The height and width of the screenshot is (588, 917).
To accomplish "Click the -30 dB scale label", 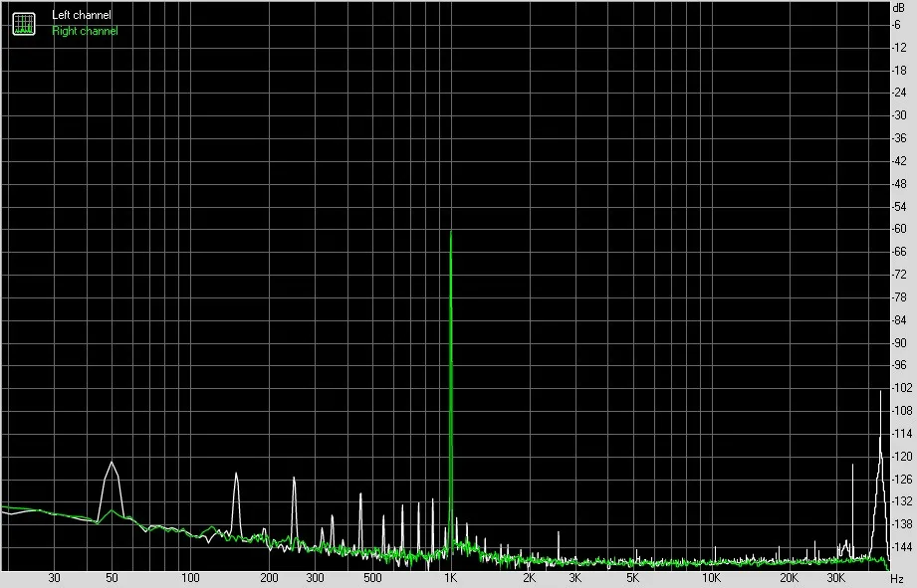I will pyautogui.click(x=899, y=115).
